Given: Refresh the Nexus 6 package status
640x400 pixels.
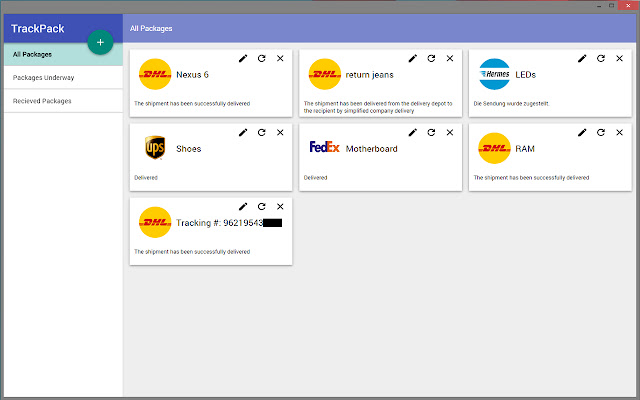Looking at the screenshot, I should [x=262, y=58].
